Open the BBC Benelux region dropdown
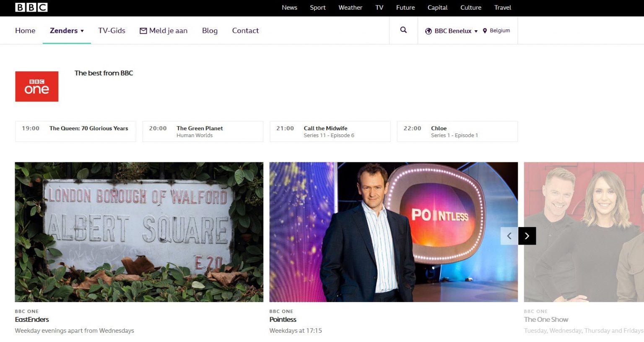 pos(452,31)
